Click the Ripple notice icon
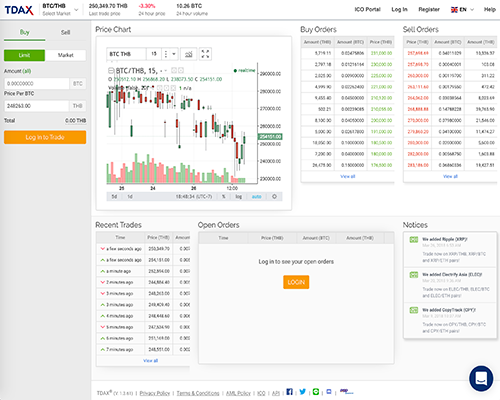 414,239
